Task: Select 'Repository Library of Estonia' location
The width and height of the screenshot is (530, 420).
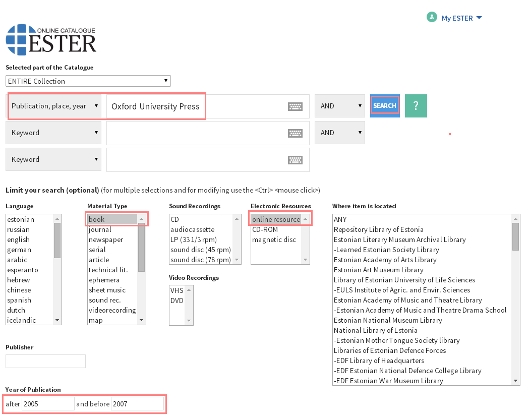Action: 422,229
